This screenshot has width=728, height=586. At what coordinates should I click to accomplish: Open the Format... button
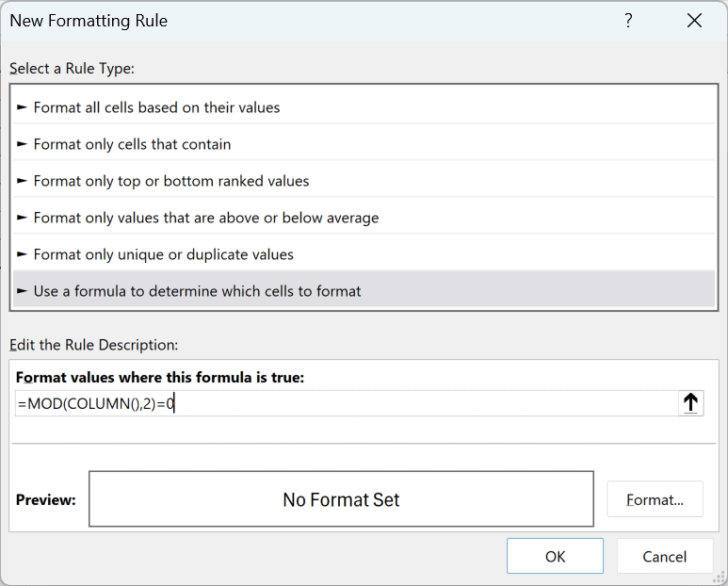655,499
